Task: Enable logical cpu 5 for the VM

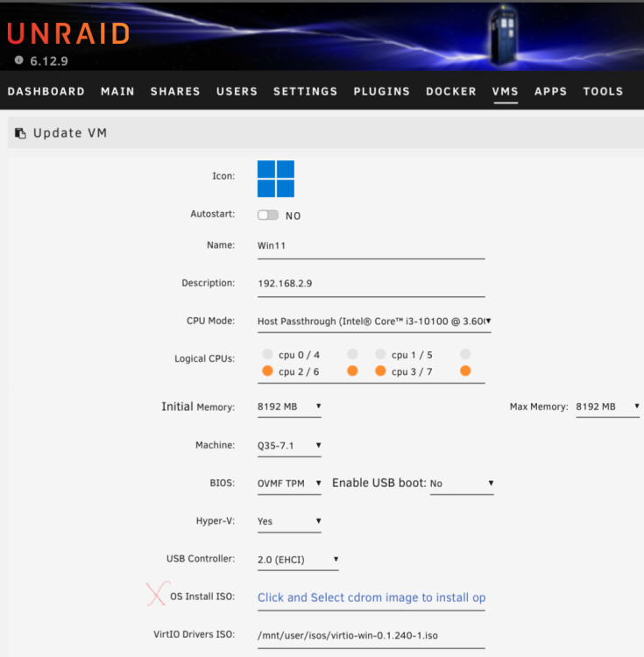Action: click(465, 354)
